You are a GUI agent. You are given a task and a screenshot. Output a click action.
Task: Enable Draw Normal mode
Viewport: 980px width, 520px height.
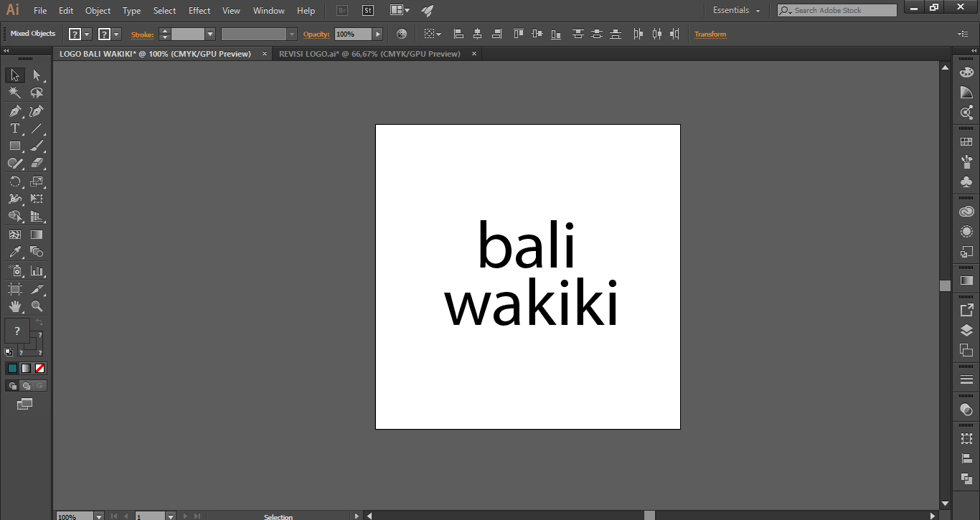tap(12, 386)
